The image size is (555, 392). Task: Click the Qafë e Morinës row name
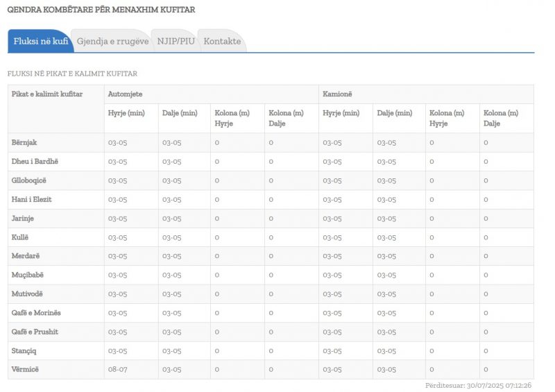pos(36,313)
